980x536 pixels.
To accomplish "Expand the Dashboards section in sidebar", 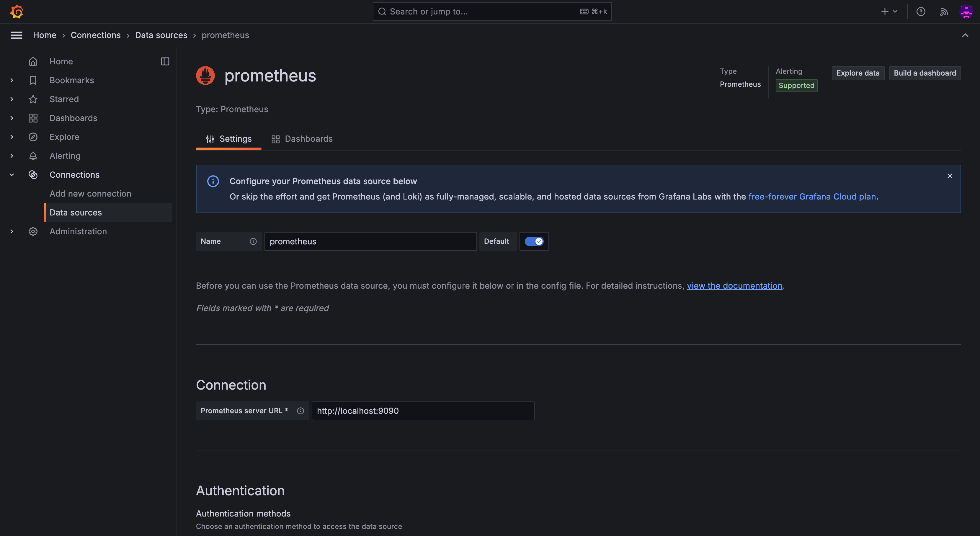I will (x=12, y=118).
